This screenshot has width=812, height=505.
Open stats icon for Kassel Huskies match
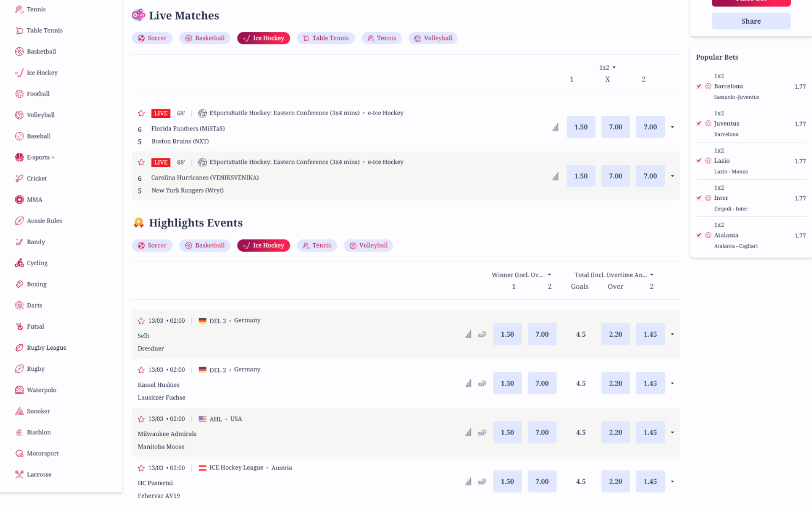pyautogui.click(x=468, y=383)
